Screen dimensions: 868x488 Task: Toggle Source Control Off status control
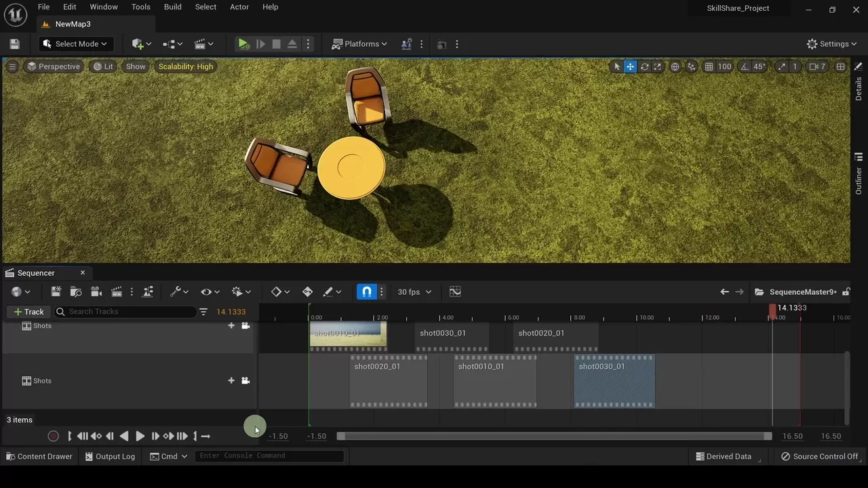coord(820,456)
